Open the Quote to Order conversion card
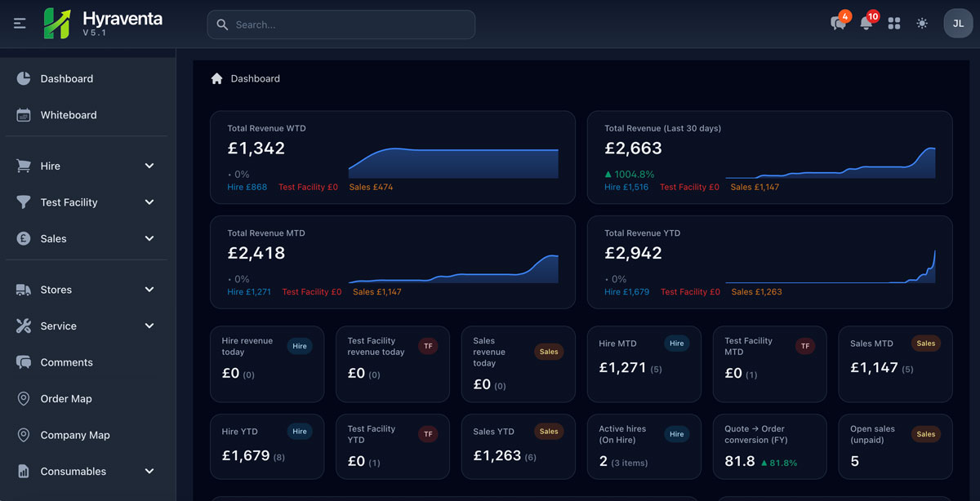This screenshot has height=501, width=980. 770,446
